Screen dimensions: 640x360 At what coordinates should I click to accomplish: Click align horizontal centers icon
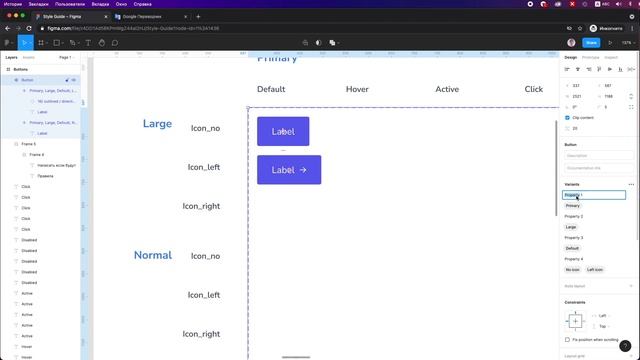tap(578, 69)
